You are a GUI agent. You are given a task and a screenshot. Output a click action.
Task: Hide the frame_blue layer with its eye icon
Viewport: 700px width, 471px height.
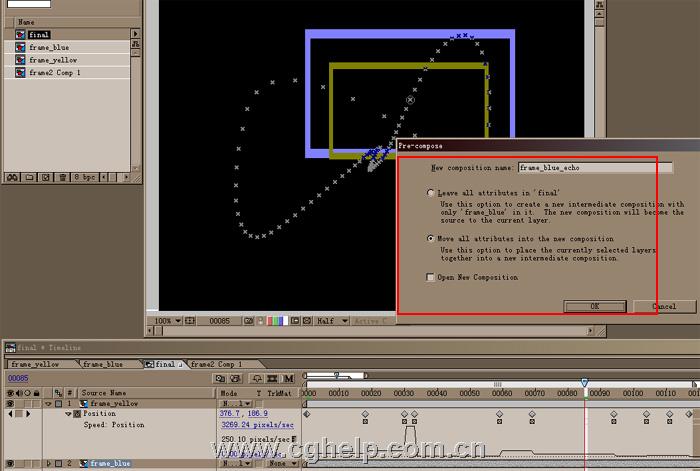(x=10, y=463)
